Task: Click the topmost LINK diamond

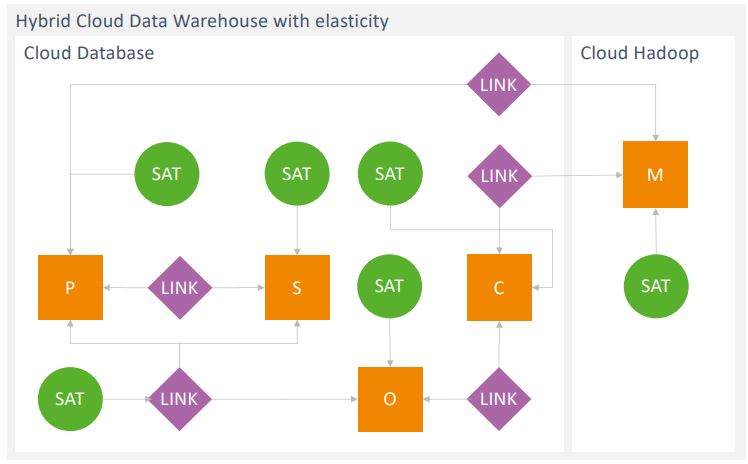Action: (499, 85)
